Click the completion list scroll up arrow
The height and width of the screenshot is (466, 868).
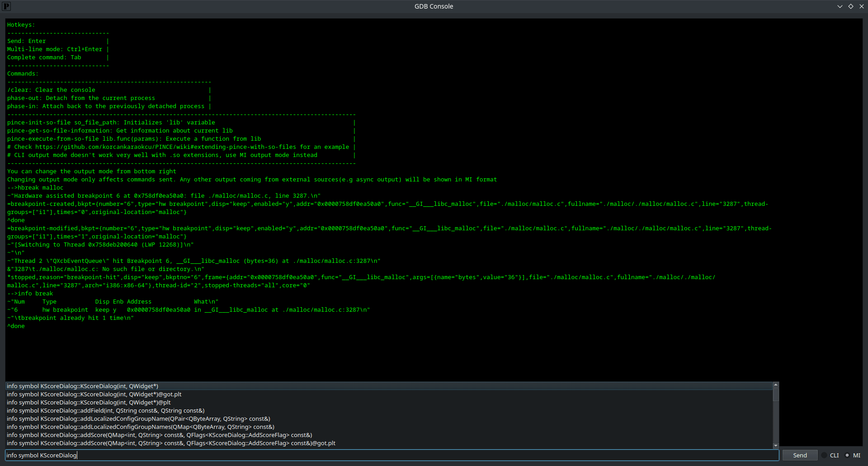tap(776, 385)
